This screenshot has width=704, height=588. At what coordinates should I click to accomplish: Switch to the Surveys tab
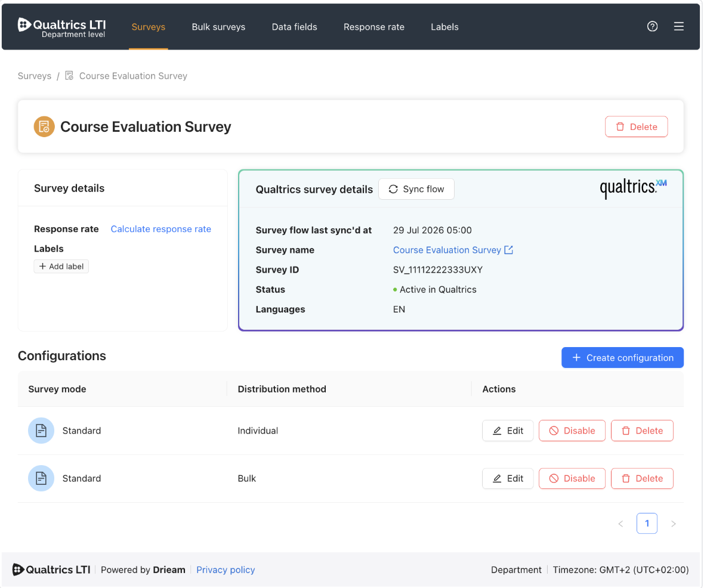pos(148,27)
